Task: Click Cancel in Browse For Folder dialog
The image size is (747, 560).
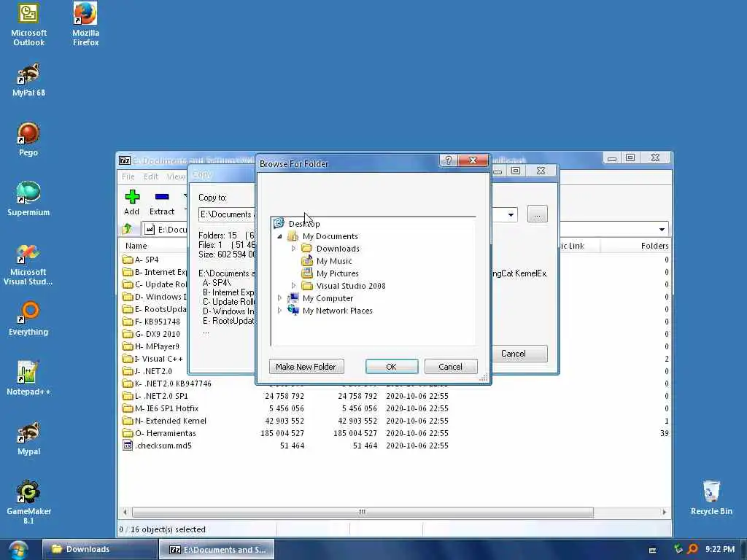Action: coord(451,367)
